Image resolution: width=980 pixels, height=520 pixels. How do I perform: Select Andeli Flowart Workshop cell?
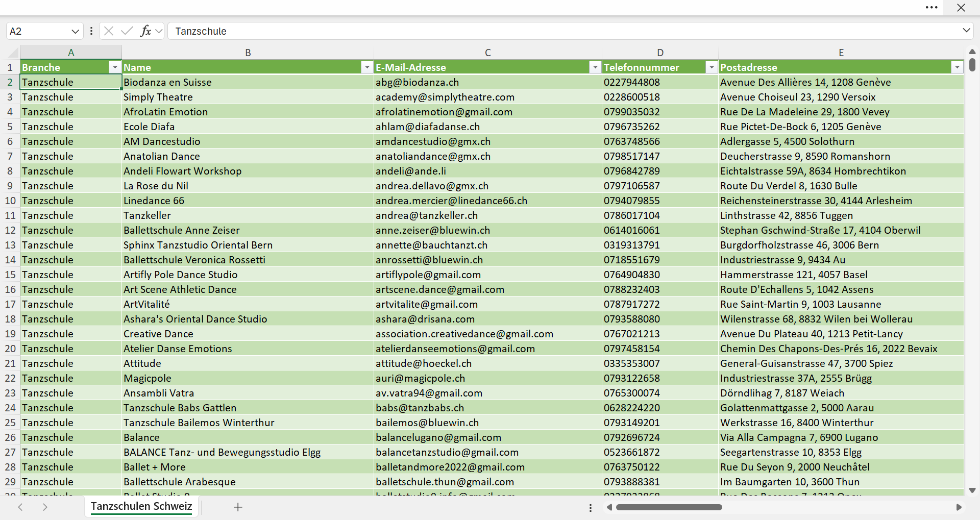248,171
